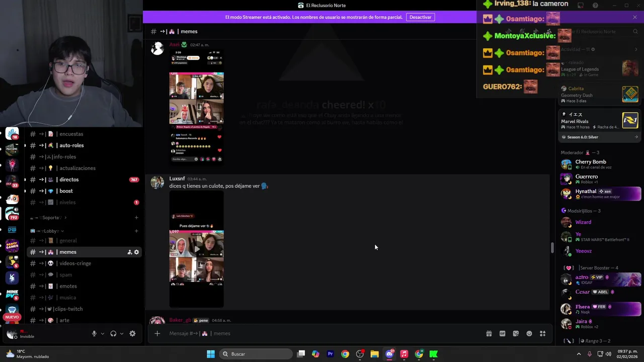Open Guerrero member profile

click(600, 178)
